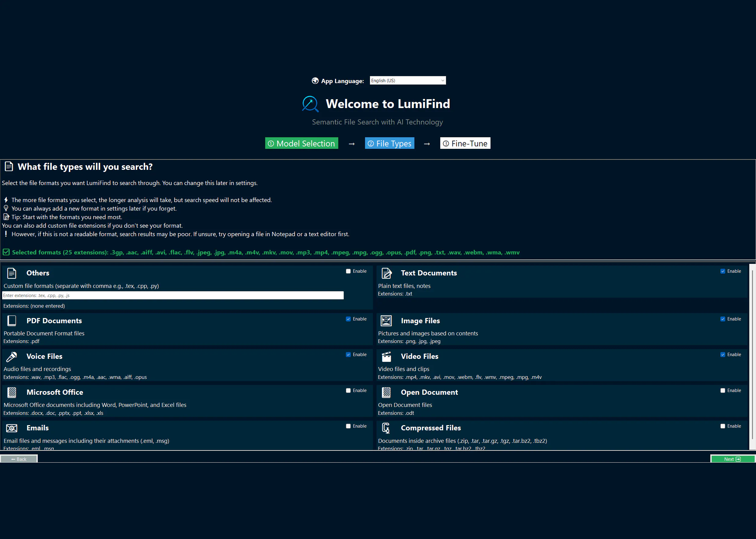
Task: Click the Selected formats summary text
Action: coord(265,253)
